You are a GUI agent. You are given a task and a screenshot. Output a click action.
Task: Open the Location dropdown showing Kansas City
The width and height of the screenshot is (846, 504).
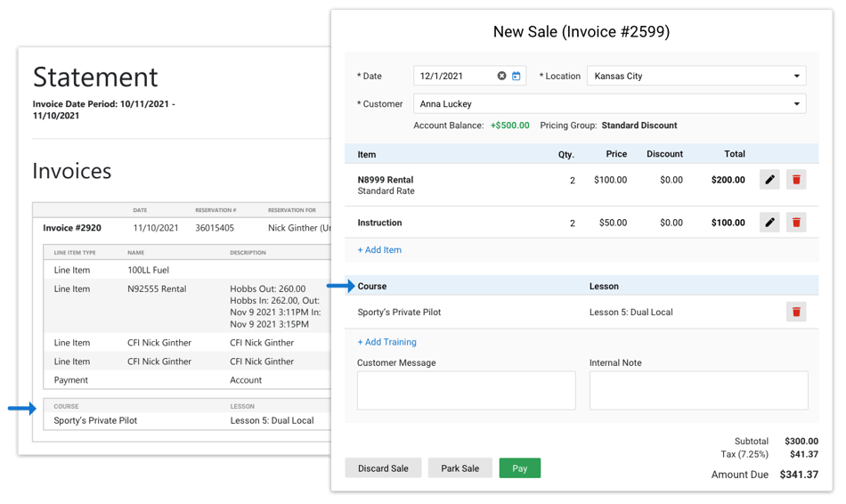[x=696, y=76]
